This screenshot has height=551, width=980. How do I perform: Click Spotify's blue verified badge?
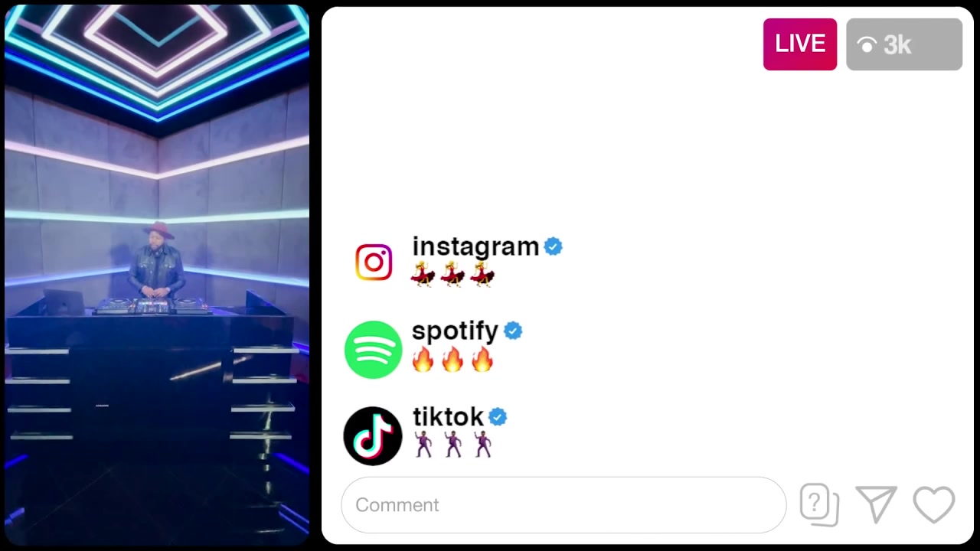513,331
